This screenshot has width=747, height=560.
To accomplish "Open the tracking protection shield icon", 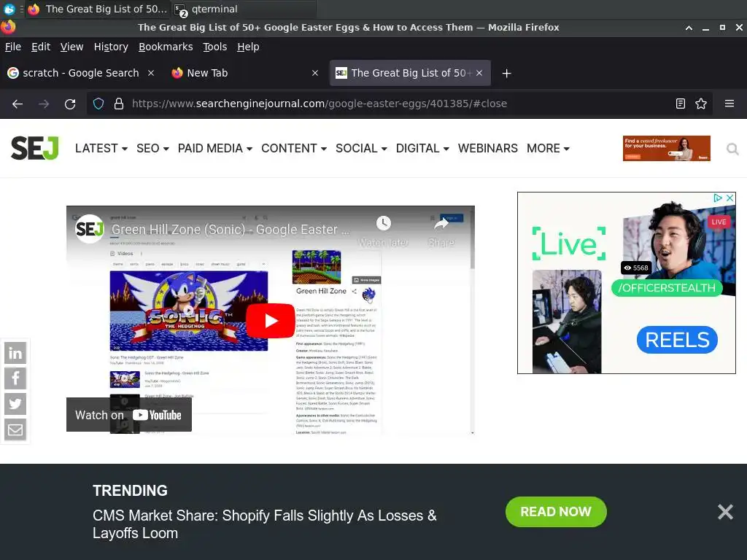I will coord(98,104).
